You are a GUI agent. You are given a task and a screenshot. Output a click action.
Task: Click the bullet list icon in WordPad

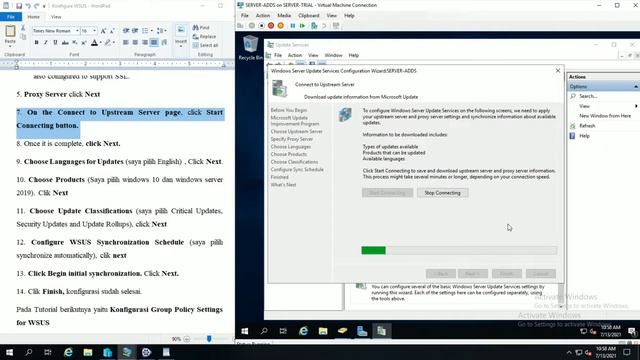(x=145, y=31)
